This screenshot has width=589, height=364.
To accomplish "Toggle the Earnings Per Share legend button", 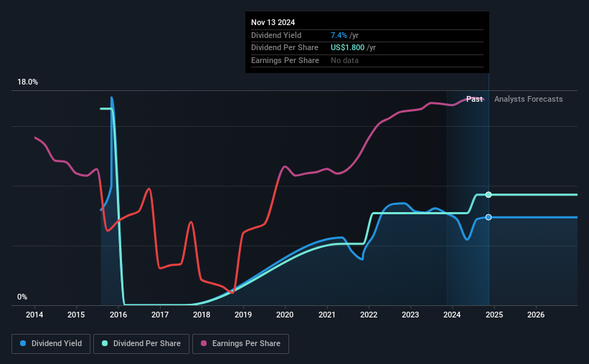I will (240, 344).
